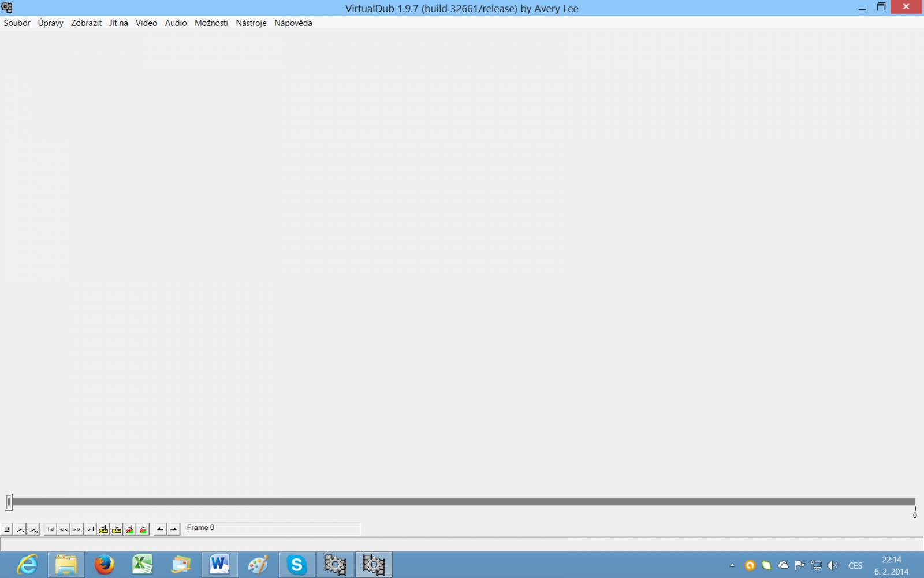Open the network tray icon

[x=816, y=565]
